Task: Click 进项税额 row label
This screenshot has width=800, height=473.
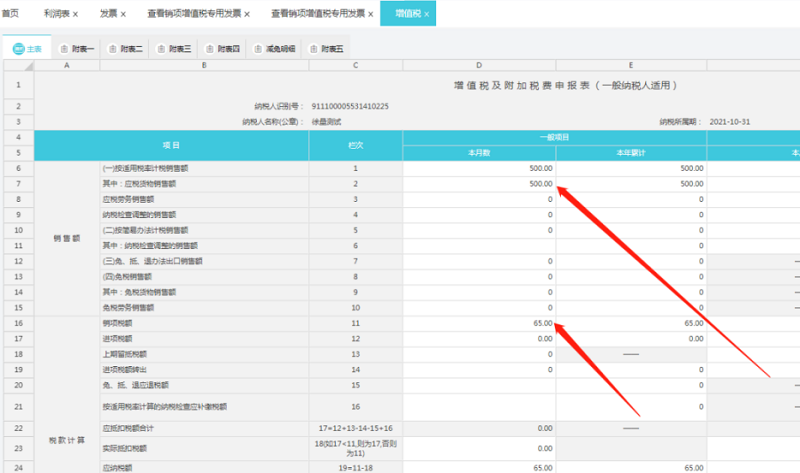Action: pos(117,339)
